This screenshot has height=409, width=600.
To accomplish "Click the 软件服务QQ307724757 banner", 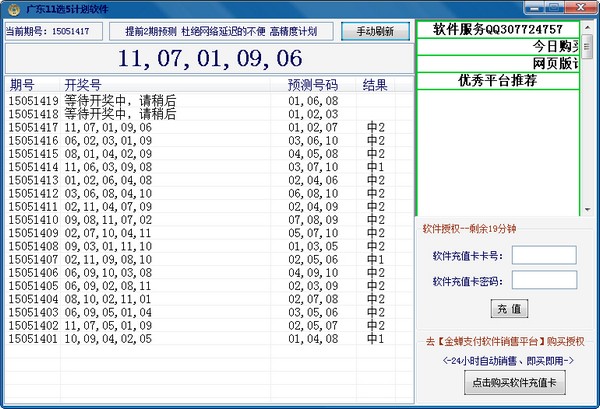I will (498, 29).
